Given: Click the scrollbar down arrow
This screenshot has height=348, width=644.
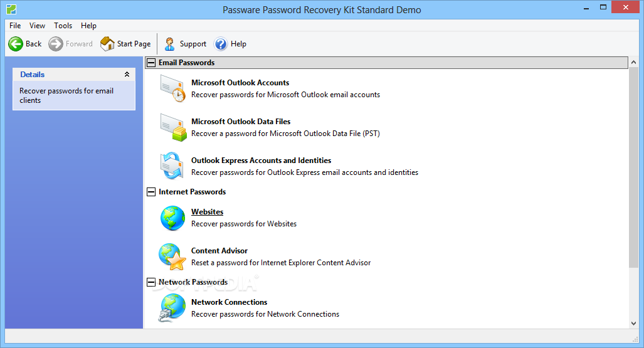Looking at the screenshot, I should [633, 323].
